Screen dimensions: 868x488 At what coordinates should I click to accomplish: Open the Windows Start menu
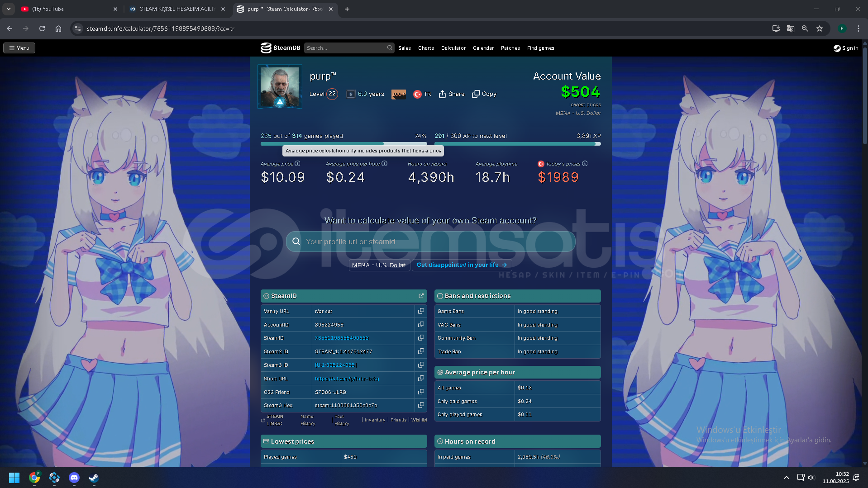14,478
